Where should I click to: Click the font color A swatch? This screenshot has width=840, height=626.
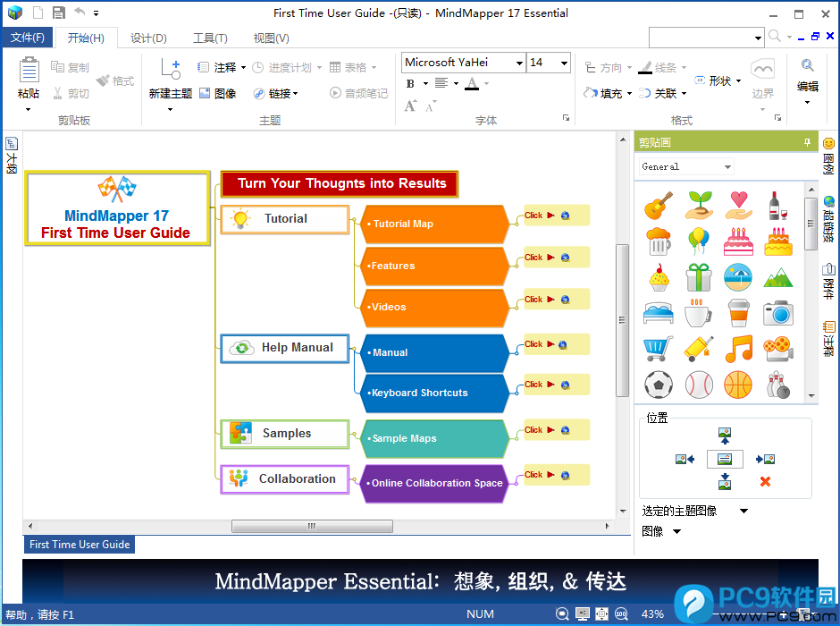(x=472, y=83)
